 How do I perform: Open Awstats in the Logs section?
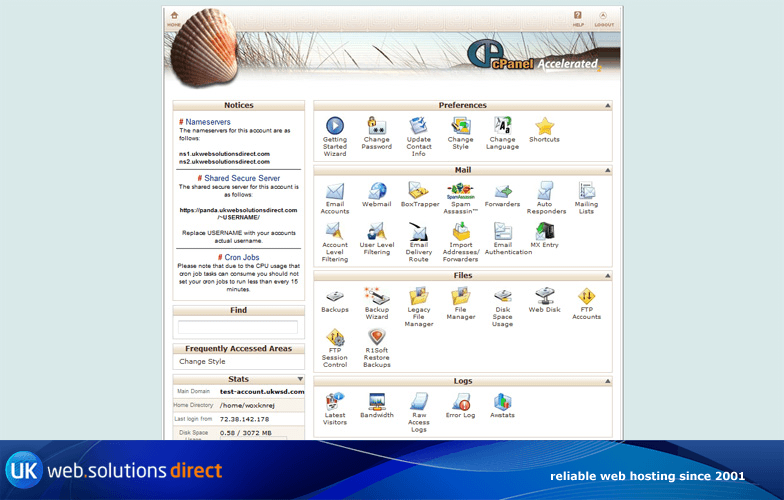502,402
